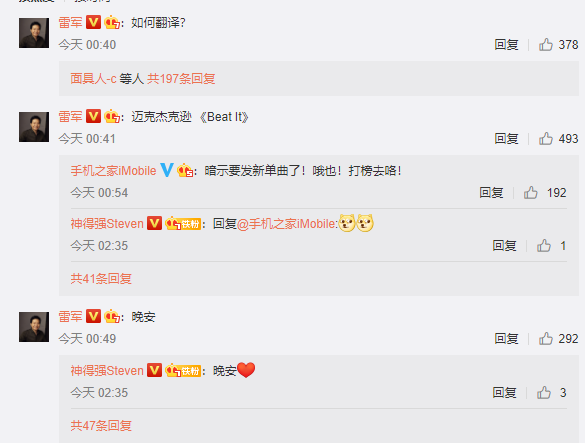The height and width of the screenshot is (443, 585).
Task: Open @手机之家iMobile mention link
Action: point(287,224)
